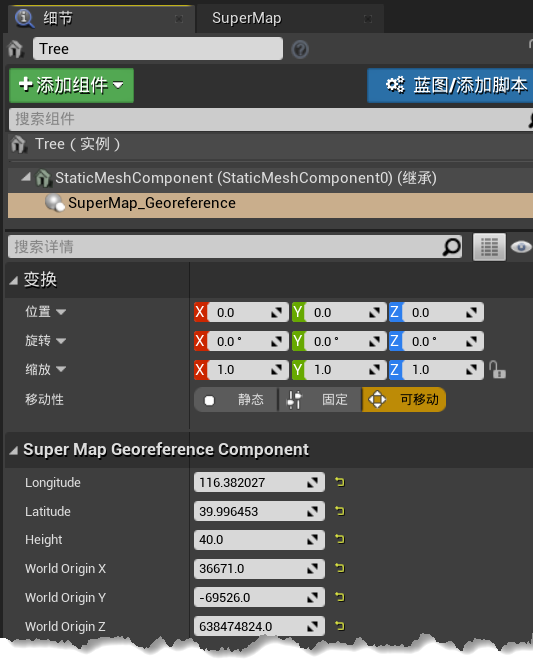The height and width of the screenshot is (660, 533).
Task: Open the property matrix grid view icon
Action: coord(489,247)
